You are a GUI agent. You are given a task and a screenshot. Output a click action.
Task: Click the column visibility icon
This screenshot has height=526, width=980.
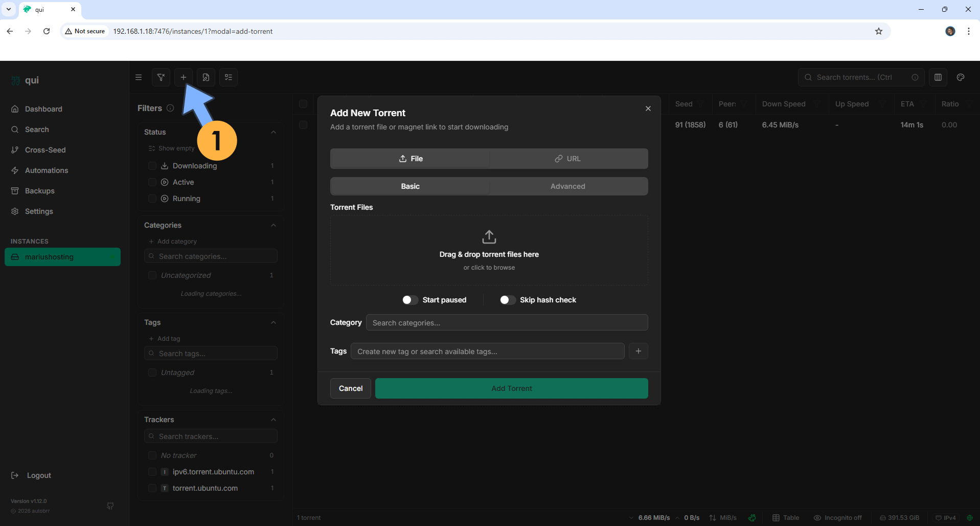938,77
